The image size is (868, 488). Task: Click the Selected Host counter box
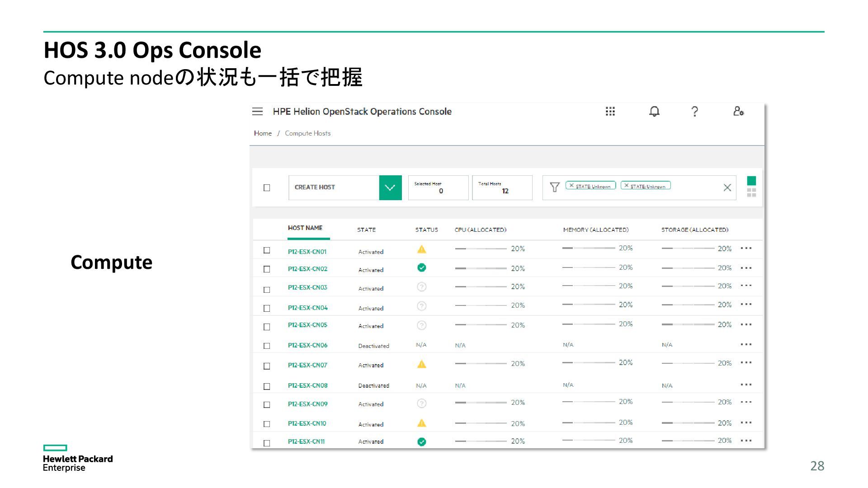click(x=438, y=188)
